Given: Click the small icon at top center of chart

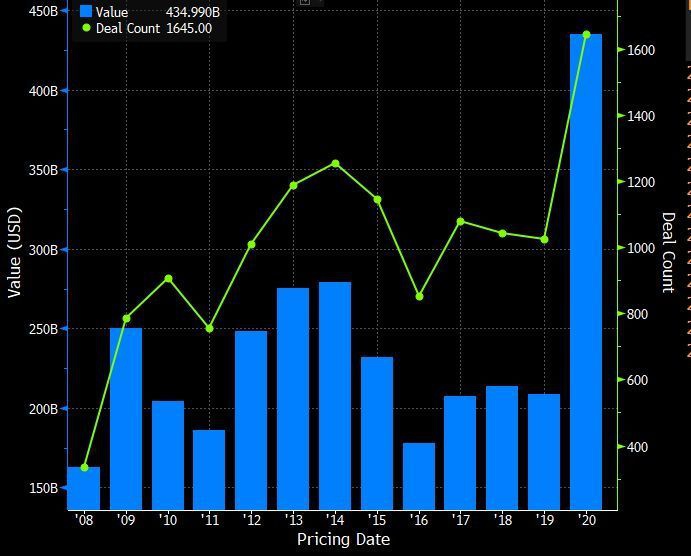Looking at the screenshot, I should point(305,3).
